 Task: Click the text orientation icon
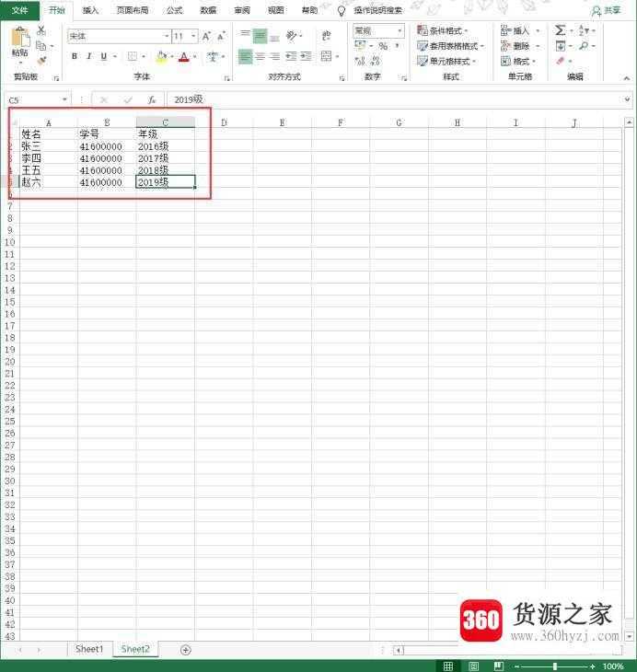point(292,36)
